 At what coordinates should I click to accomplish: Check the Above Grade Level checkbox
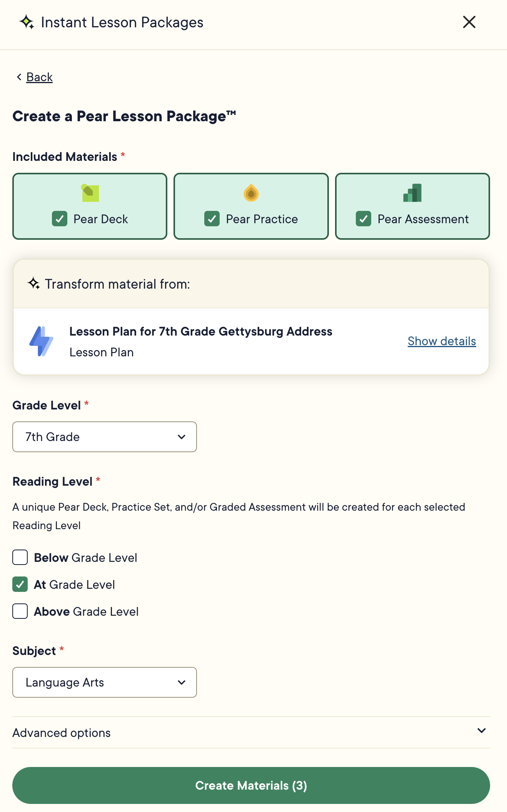tap(20, 612)
